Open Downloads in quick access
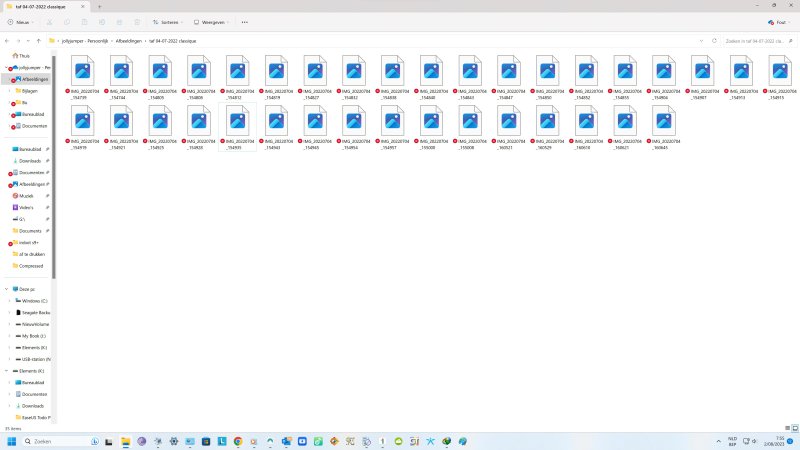This screenshot has width=800, height=450. point(29,160)
